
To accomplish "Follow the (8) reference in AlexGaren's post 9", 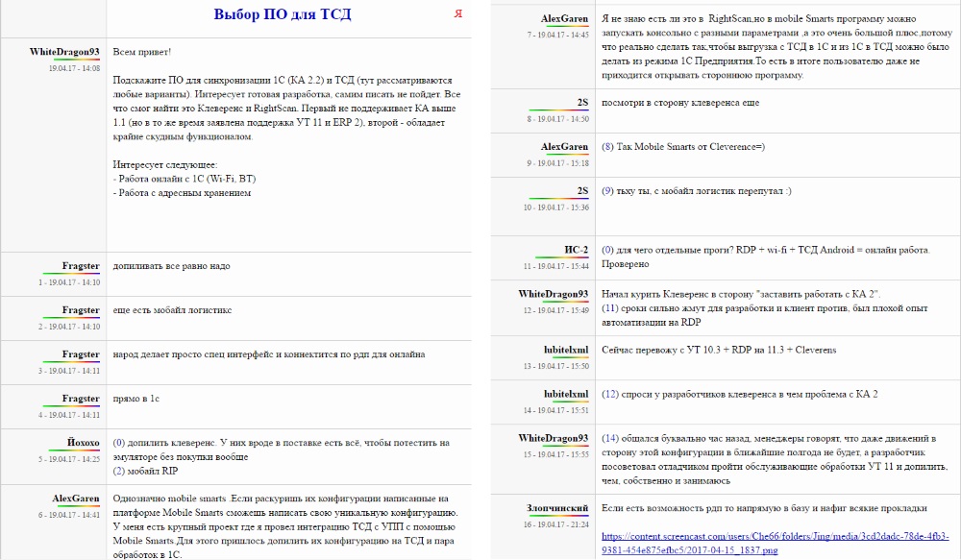I will [607, 147].
